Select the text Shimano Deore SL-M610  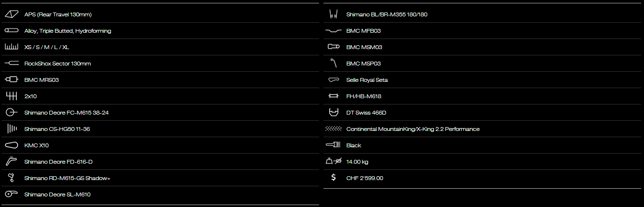57,194
